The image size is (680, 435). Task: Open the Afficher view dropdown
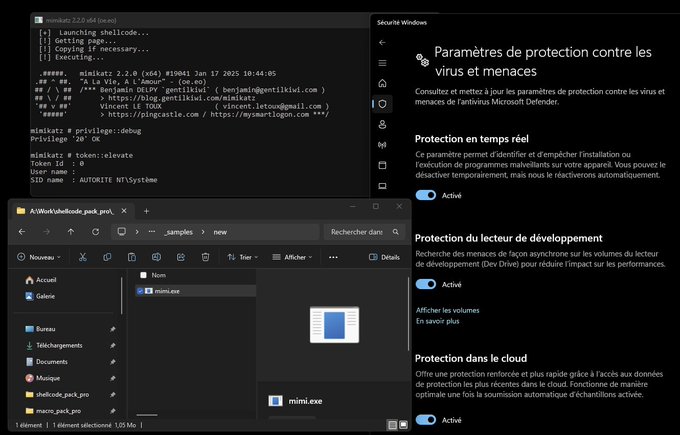tap(292, 257)
